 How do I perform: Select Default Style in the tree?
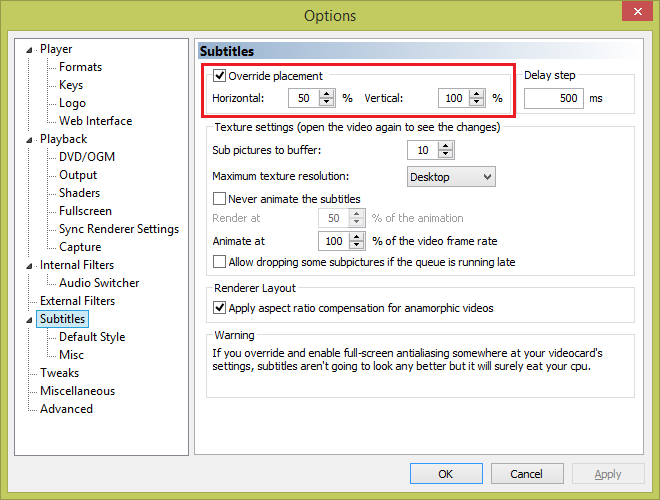click(92, 337)
